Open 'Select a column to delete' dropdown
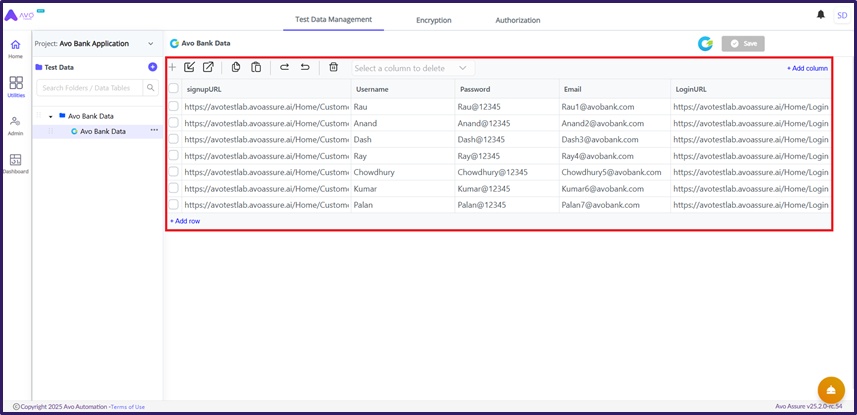Screen dimensions: 857x415 click(411, 68)
